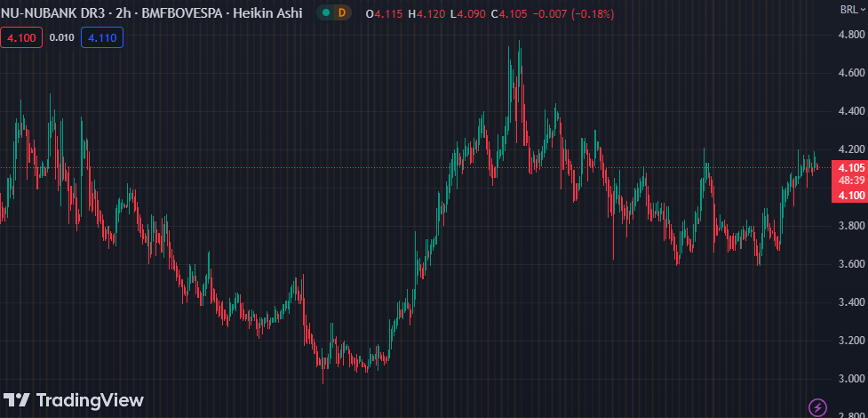Click the L4.090 low value

point(468,14)
